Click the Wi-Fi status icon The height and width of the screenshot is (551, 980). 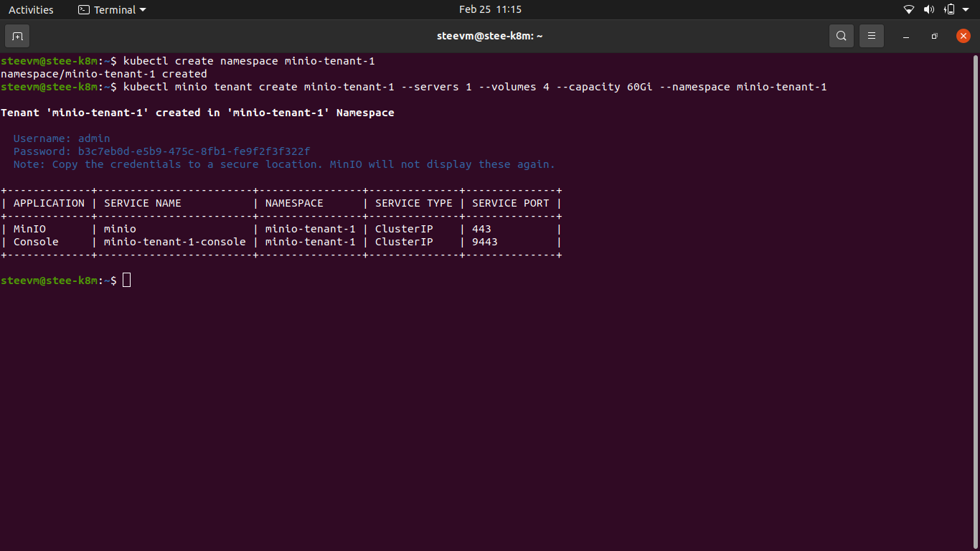pyautogui.click(x=908, y=9)
